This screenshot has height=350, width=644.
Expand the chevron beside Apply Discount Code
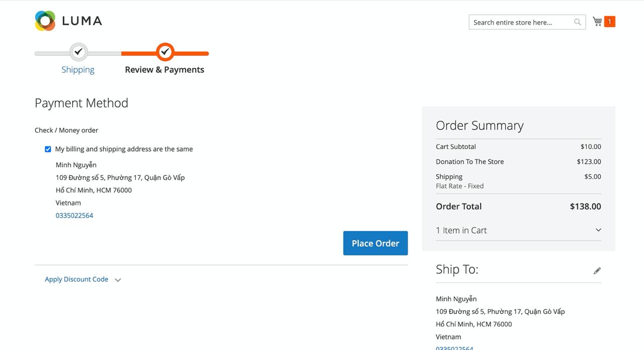tap(118, 280)
